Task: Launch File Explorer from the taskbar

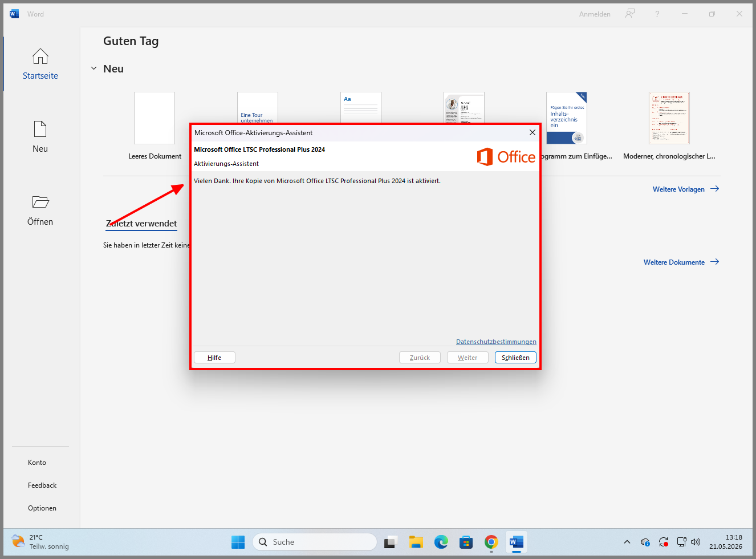Action: (416, 542)
